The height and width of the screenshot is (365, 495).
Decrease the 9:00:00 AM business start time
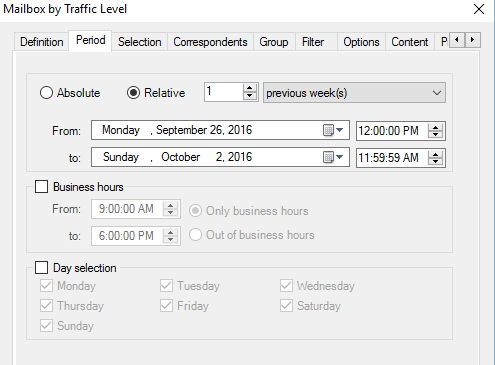tap(170, 213)
